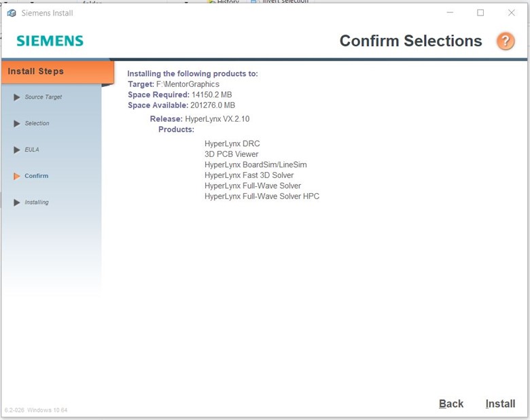Minimize the Siemens Install window
Image resolution: width=530 pixels, height=420 pixels.
(x=450, y=13)
